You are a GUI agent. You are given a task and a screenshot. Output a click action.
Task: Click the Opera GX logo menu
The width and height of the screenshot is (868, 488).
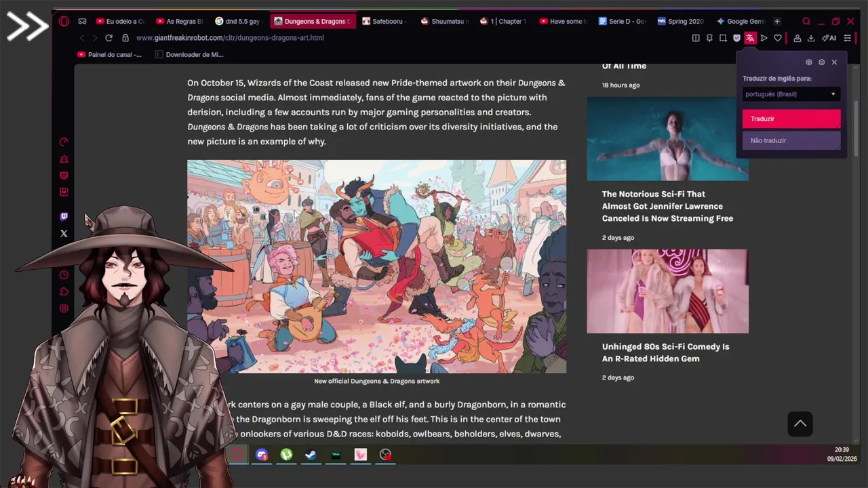(x=64, y=21)
